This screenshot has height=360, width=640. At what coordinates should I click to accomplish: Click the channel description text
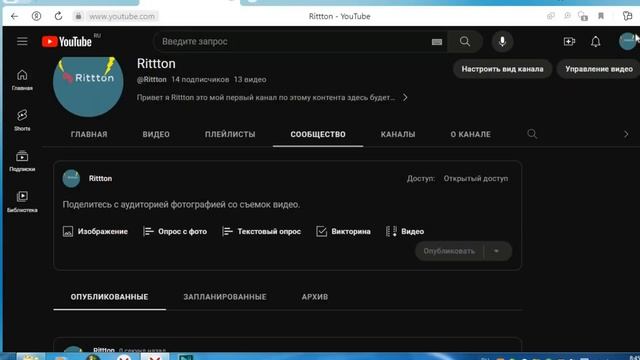tap(266, 98)
